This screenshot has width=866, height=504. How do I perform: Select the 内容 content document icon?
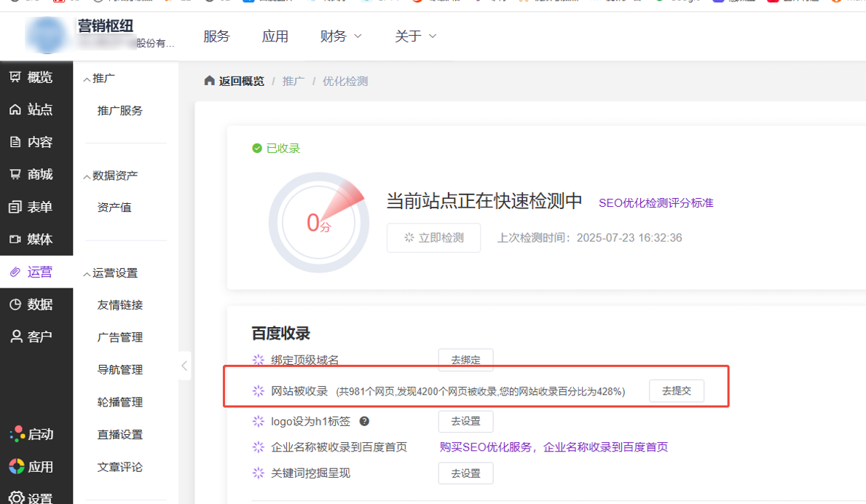pyautogui.click(x=15, y=142)
